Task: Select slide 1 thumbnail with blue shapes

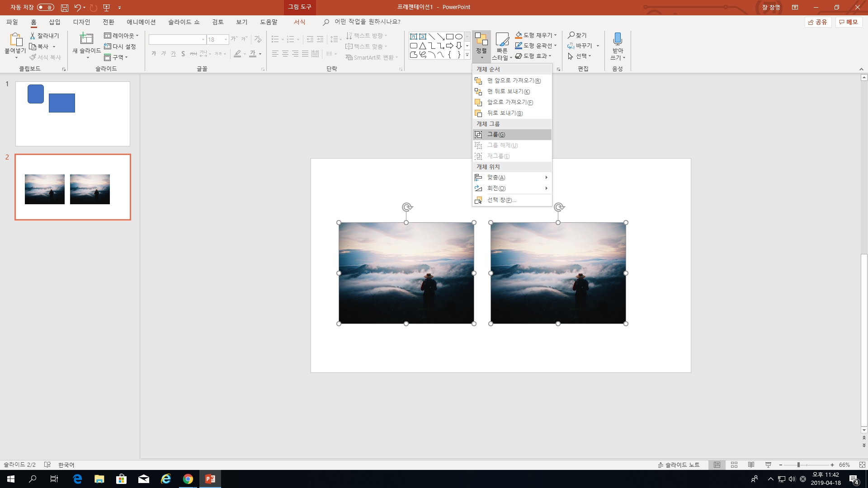Action: pyautogui.click(x=73, y=114)
